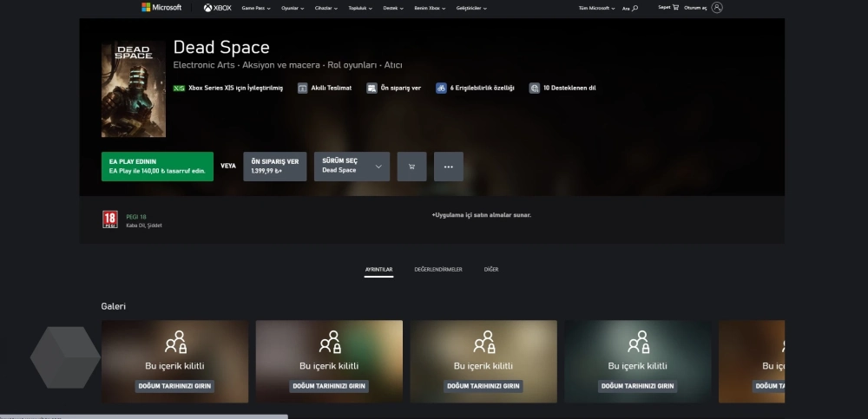Switch to the Değerlendirmeler tab
Image resolution: width=868 pixels, height=419 pixels.
(438, 270)
